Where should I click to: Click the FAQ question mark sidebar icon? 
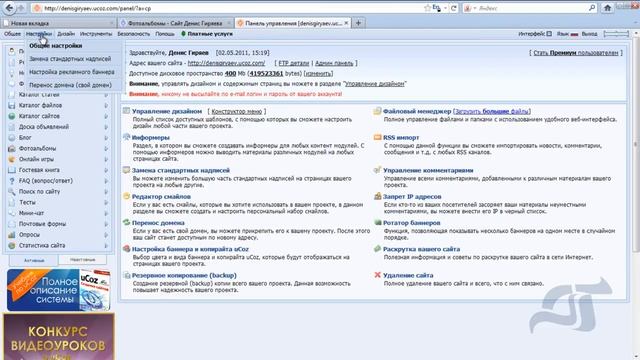[x=12, y=181]
